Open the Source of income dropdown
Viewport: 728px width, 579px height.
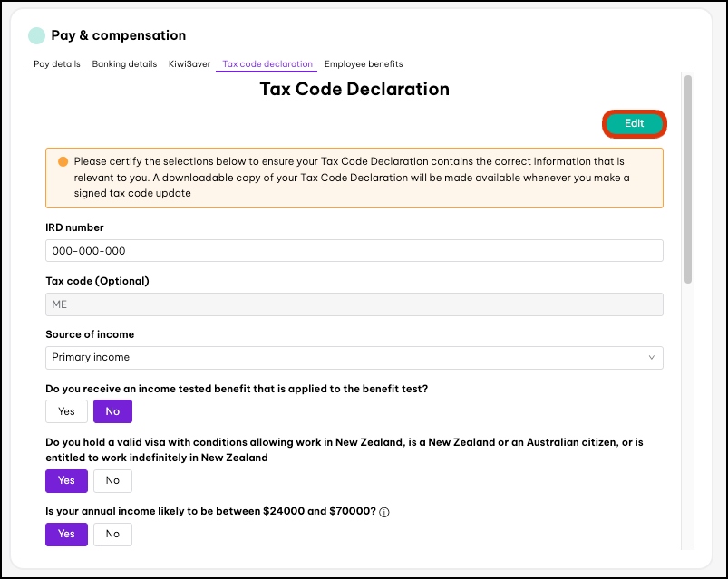[354, 358]
